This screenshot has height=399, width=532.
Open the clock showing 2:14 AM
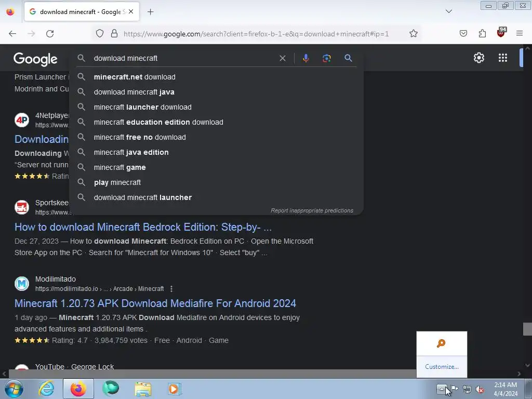click(x=505, y=389)
